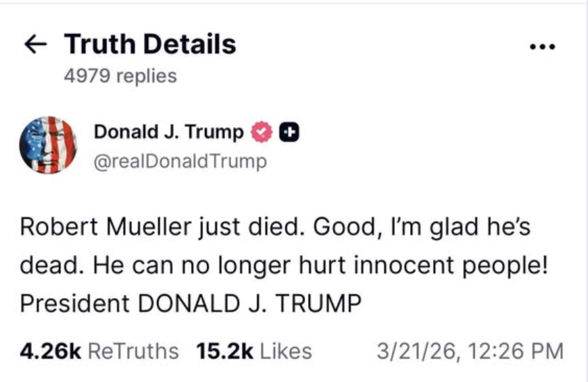The width and height of the screenshot is (588, 382).
Task: Click the 'President DONALD J. TRUMP' signature line
Action: (x=191, y=304)
